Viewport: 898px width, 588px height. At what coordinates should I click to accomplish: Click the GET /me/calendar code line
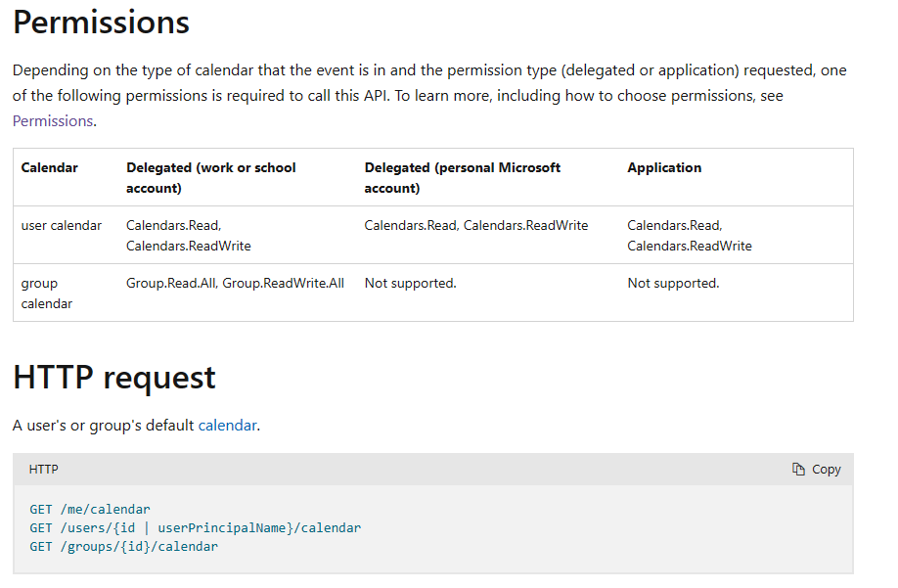click(90, 510)
